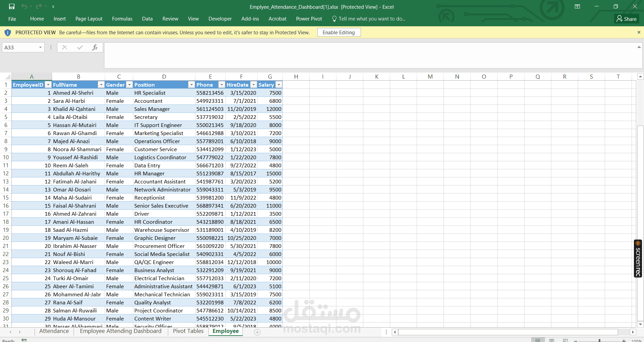The width and height of the screenshot is (644, 342).
Task: Switch to the Data ribbon tab
Action: pyautogui.click(x=147, y=19)
